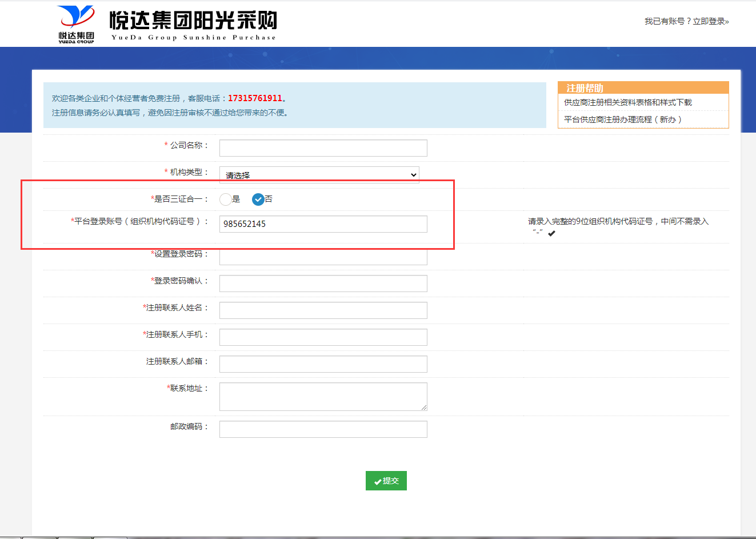Click the 平台登录账号 organization code field
The image size is (756, 539).
pos(323,224)
